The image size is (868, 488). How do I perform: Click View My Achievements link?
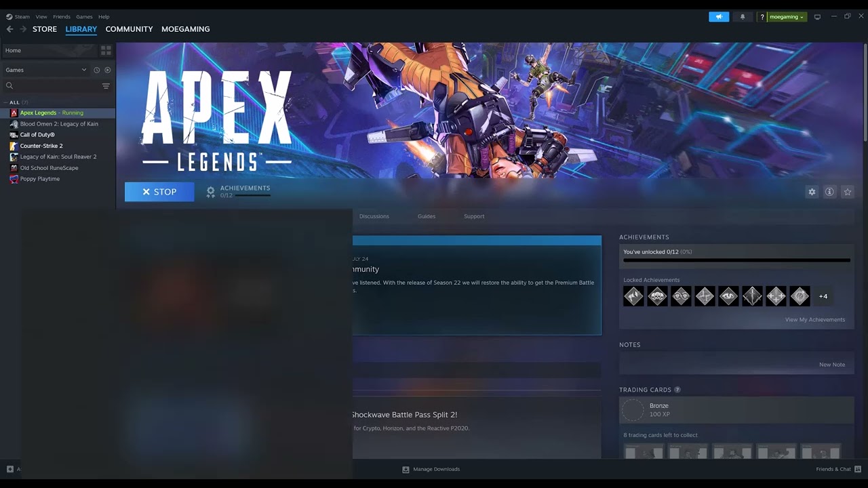[x=815, y=320]
